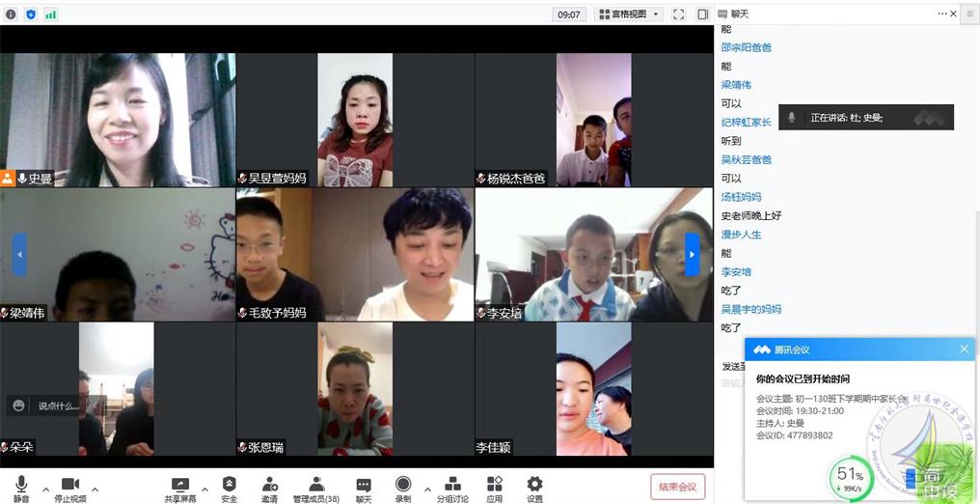The height and width of the screenshot is (504, 980).
Task: Click the 51% network speed floating widget
Action: coord(851,480)
